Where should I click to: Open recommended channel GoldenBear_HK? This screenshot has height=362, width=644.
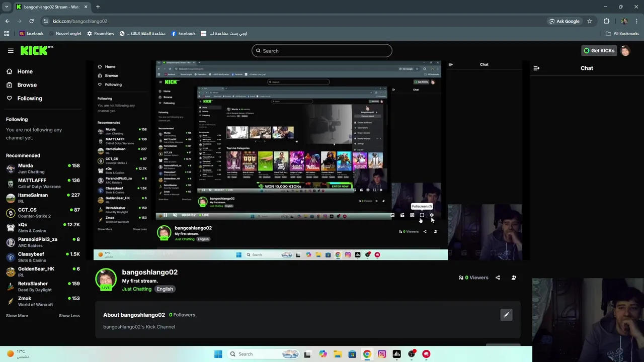(x=43, y=271)
